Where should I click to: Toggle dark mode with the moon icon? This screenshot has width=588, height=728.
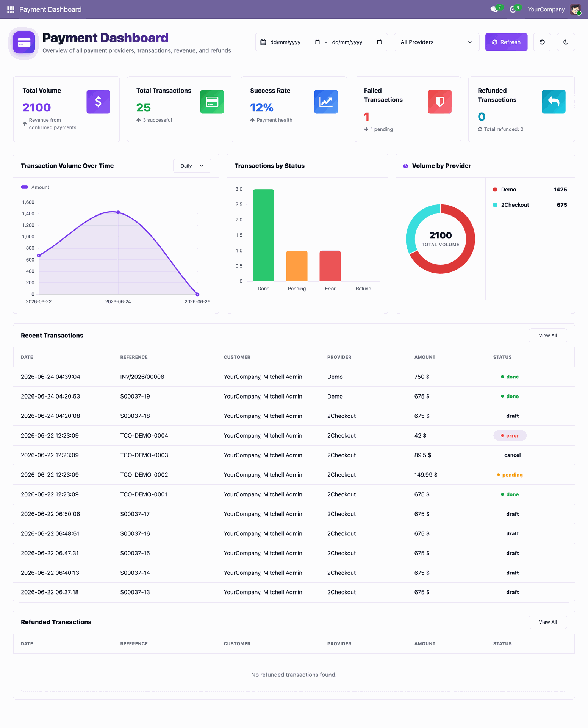pos(566,42)
